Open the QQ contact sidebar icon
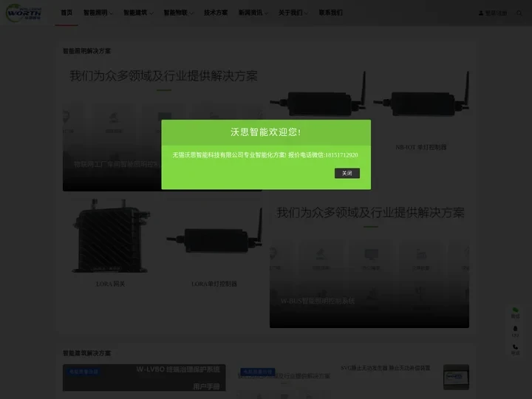Viewport: 532px width, 399px height. click(515, 331)
